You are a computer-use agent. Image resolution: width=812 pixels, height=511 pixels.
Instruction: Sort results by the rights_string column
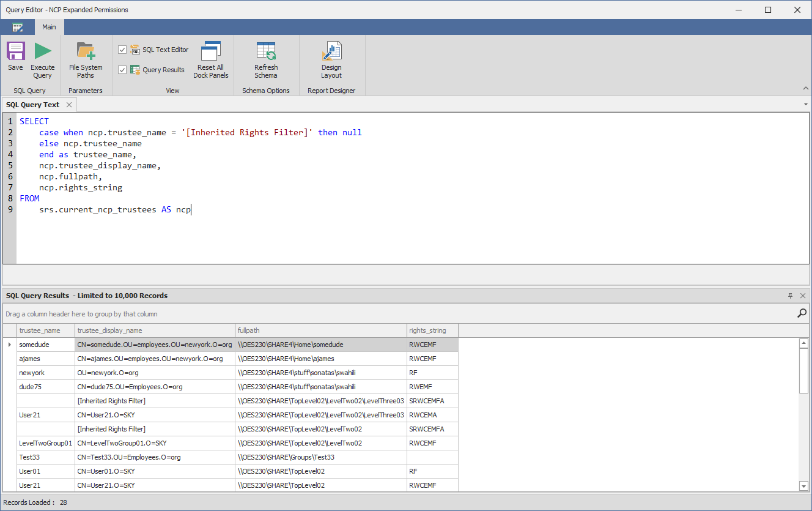(432, 330)
